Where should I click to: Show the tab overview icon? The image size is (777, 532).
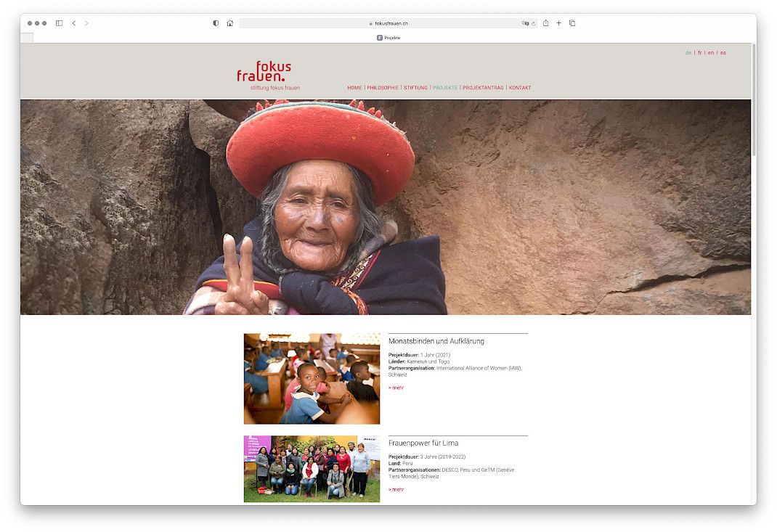point(572,23)
